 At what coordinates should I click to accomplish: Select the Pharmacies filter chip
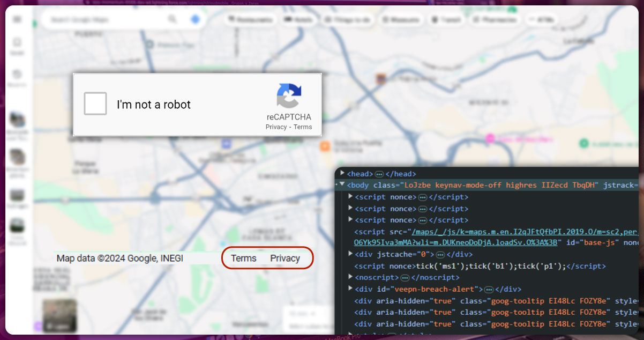[x=496, y=19]
